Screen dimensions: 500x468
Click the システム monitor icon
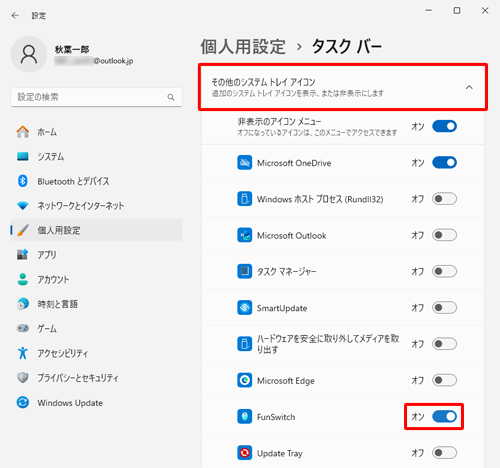[x=23, y=156]
